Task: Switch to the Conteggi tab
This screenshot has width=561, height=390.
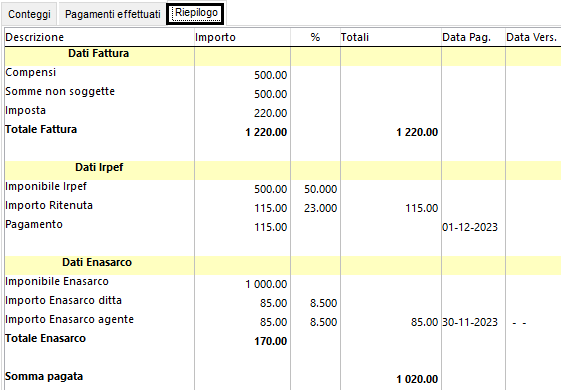Action: pos(29,14)
